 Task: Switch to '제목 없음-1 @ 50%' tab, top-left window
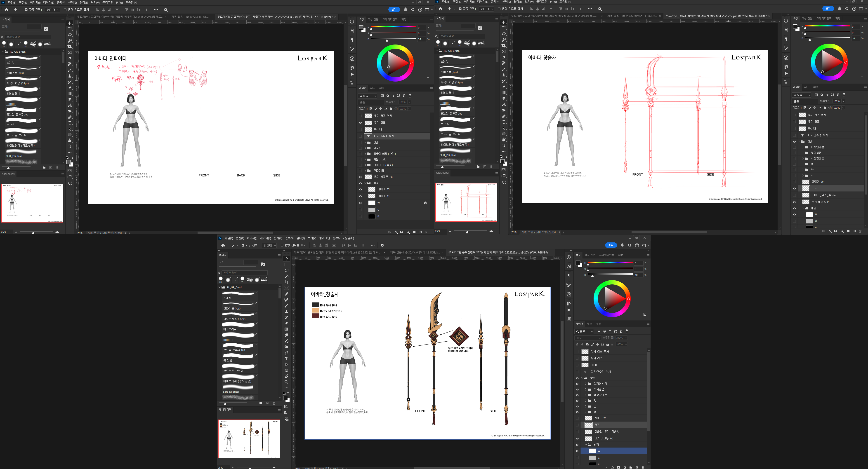pos(190,17)
